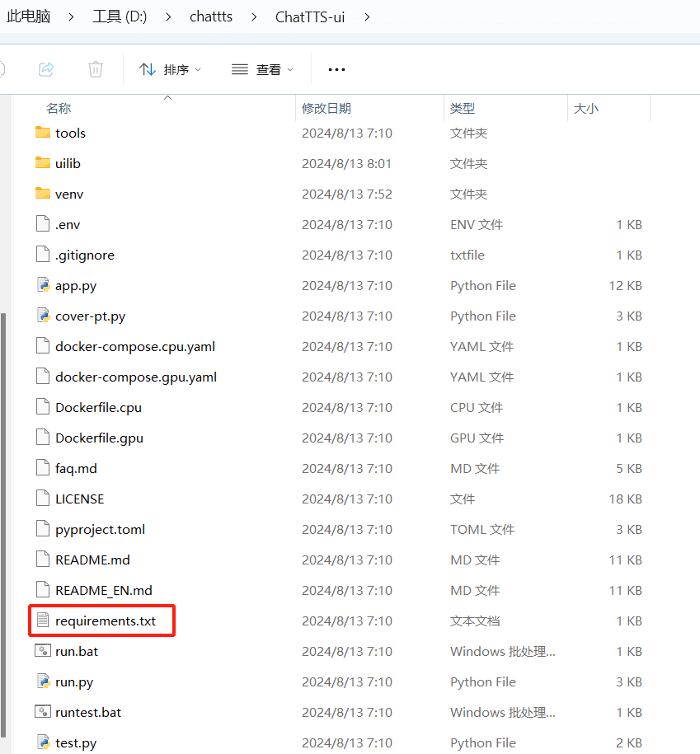The width and height of the screenshot is (700, 754).
Task: Select the cover-pt.py Python file icon
Action: 44,315
